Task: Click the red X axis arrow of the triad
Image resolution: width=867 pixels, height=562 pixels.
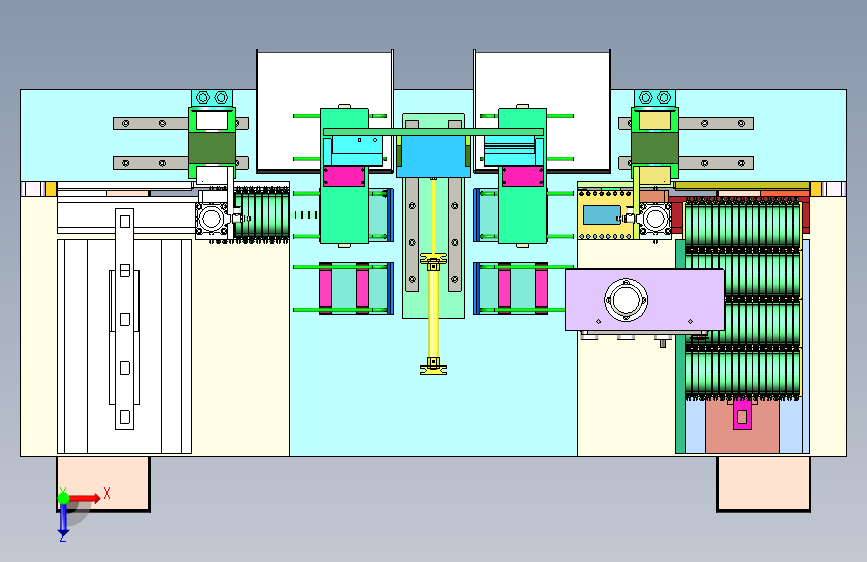Action: 85,498
